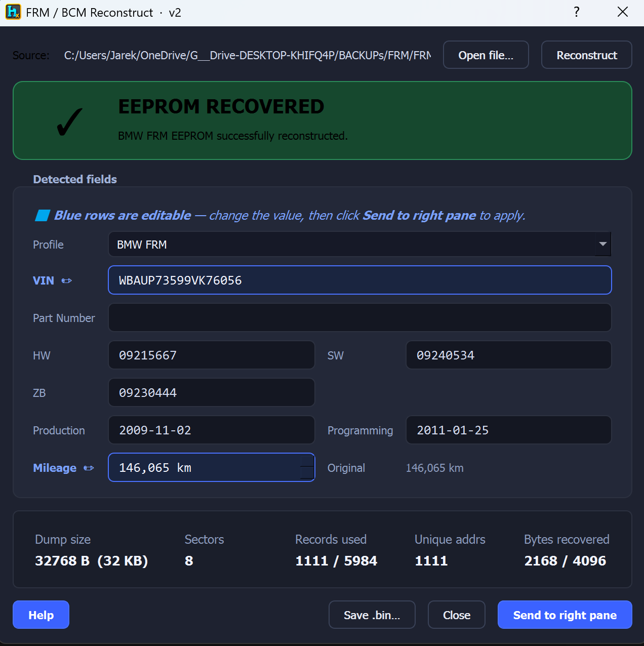Image resolution: width=644 pixels, height=646 pixels.
Task: Click 'BMW FRM EEPROM successfully reconstructed.' message
Action: 233,136
